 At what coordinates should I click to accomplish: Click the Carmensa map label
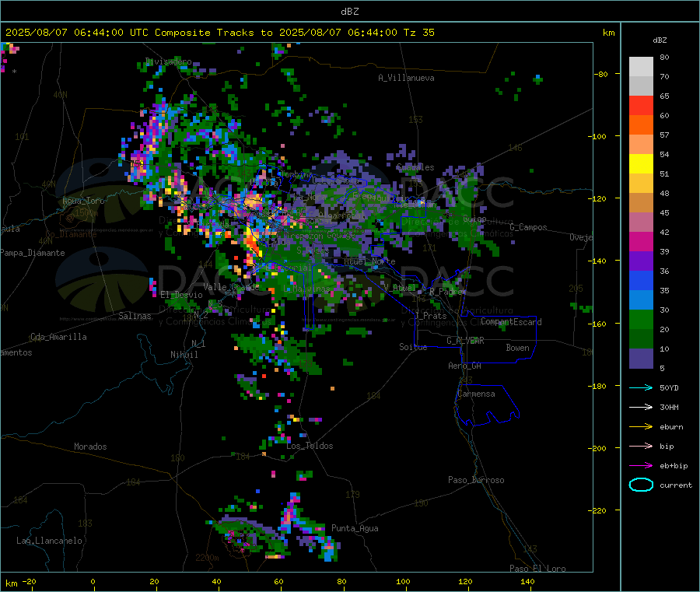[x=476, y=394]
